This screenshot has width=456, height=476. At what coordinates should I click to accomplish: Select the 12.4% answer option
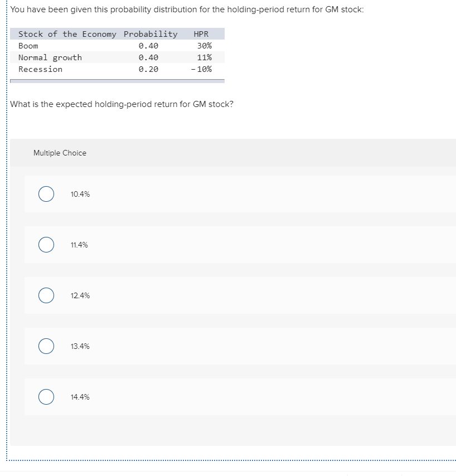[x=46, y=295]
